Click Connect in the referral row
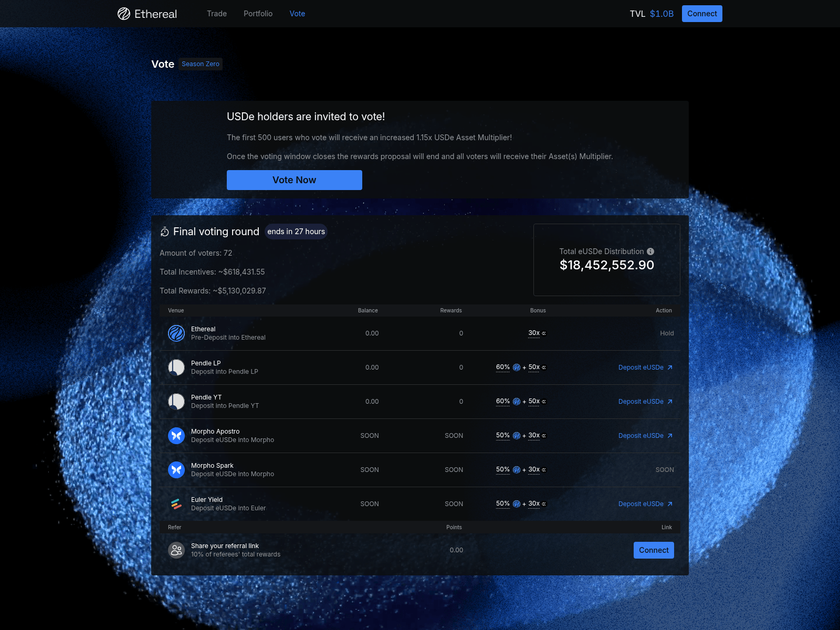Screen dimensions: 840x630 654,550
